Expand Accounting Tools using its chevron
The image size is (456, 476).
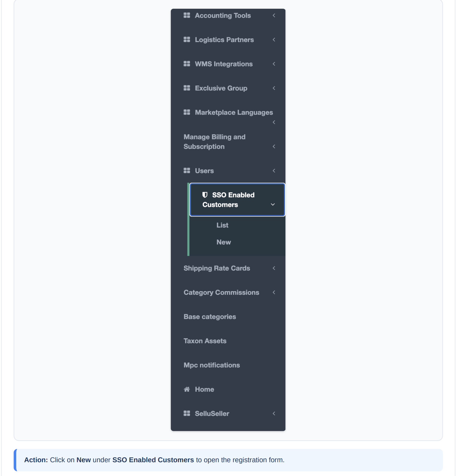click(274, 15)
